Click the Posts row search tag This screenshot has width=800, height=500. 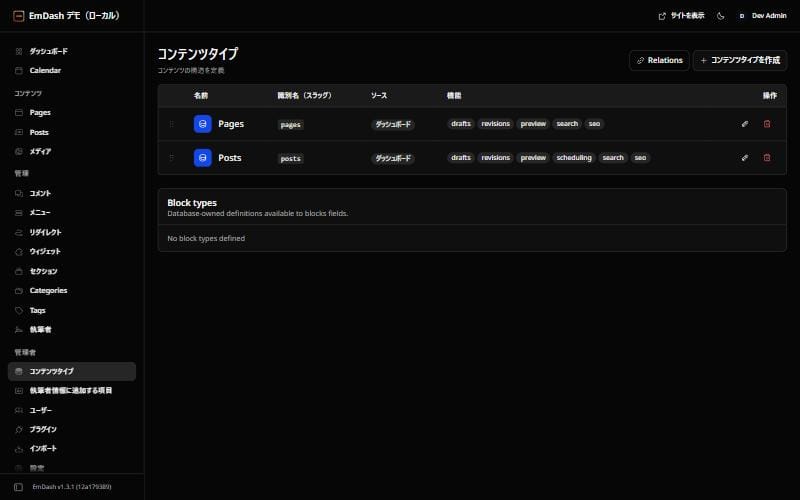coord(613,158)
